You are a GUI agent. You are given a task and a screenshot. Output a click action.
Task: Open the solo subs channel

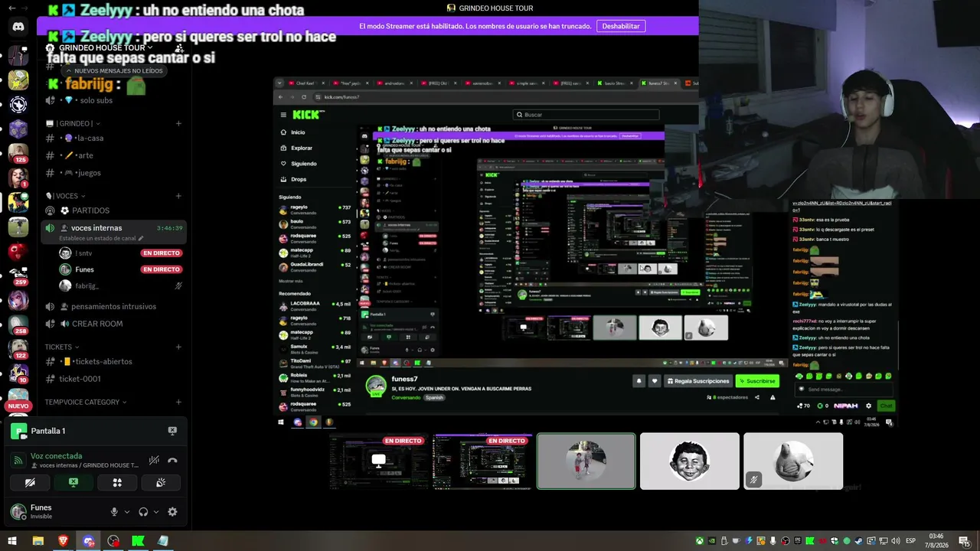click(x=113, y=100)
